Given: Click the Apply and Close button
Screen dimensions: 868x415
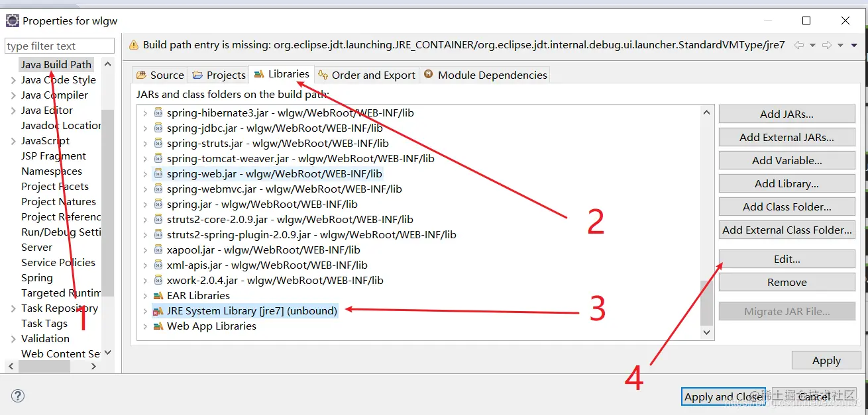Looking at the screenshot, I should point(724,396).
